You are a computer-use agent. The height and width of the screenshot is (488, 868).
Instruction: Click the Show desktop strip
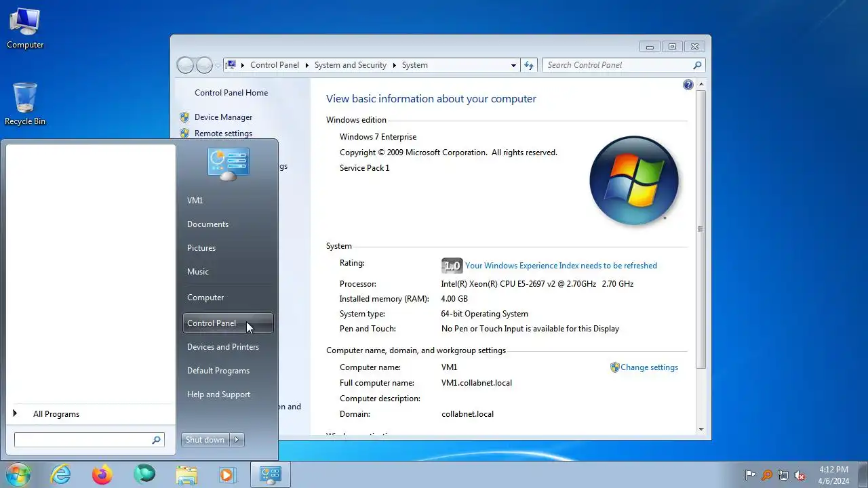pyautogui.click(x=863, y=474)
